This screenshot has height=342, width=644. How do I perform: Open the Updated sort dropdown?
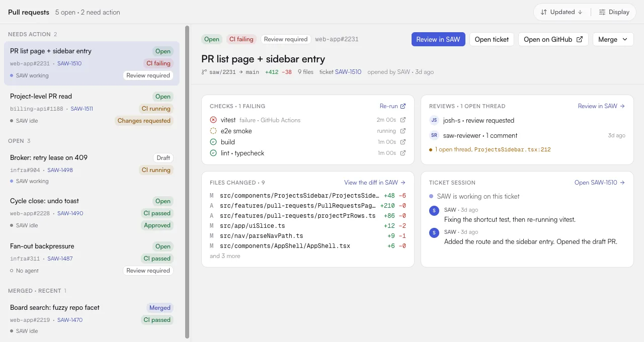562,12
